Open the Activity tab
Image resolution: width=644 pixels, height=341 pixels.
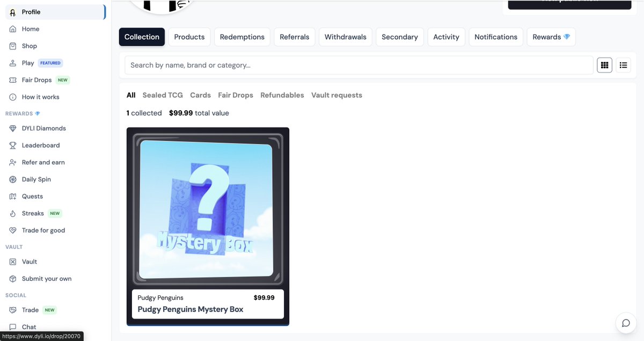tap(447, 37)
